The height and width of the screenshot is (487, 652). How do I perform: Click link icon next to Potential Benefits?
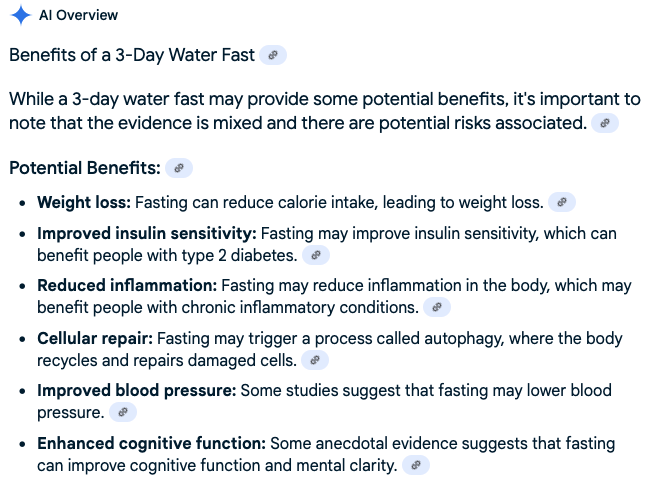(x=179, y=168)
